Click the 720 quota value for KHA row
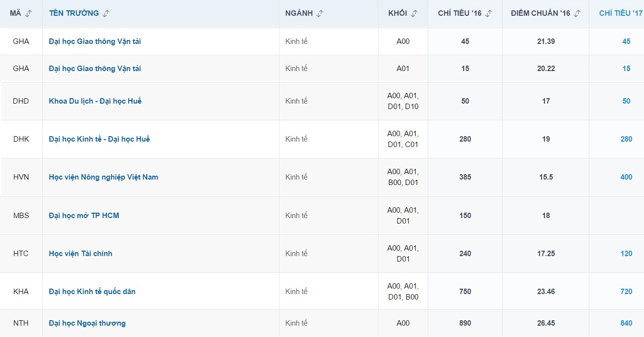 coord(626,292)
